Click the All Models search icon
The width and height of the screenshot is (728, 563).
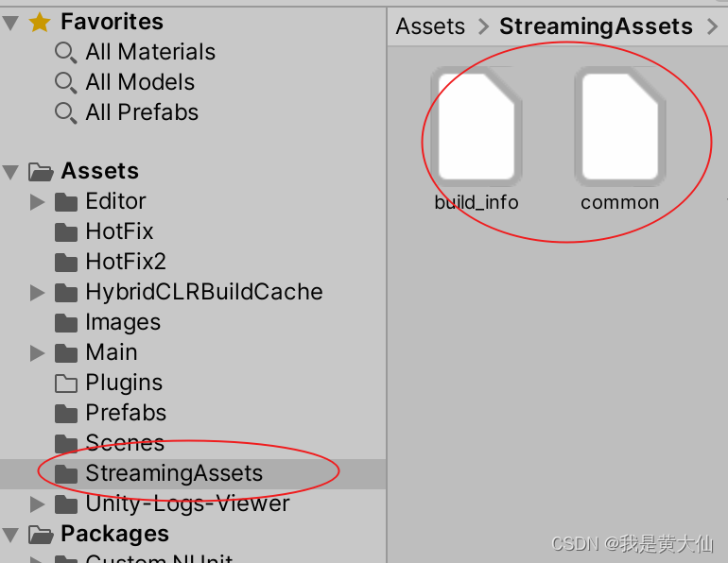[65, 83]
